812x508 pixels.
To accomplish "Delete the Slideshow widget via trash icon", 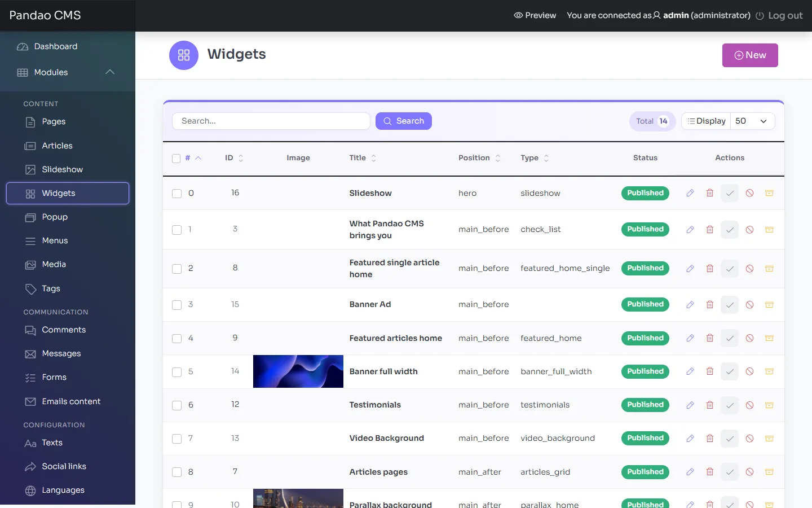I will coord(710,193).
